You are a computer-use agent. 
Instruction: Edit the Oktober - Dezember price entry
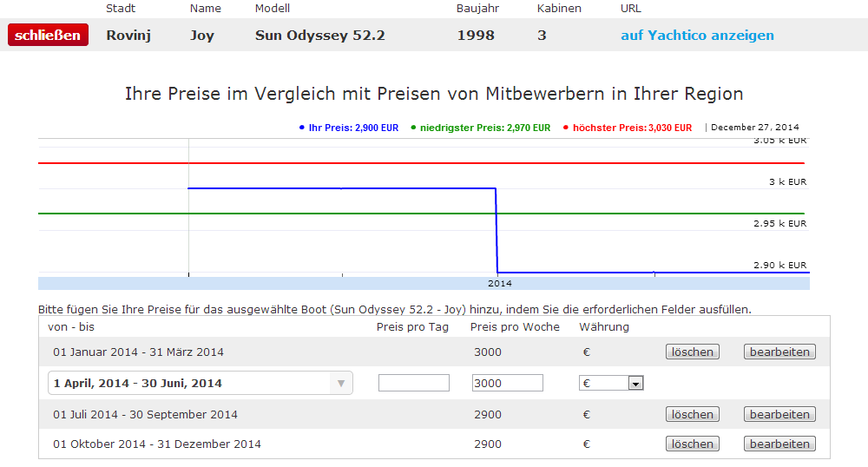click(x=779, y=444)
